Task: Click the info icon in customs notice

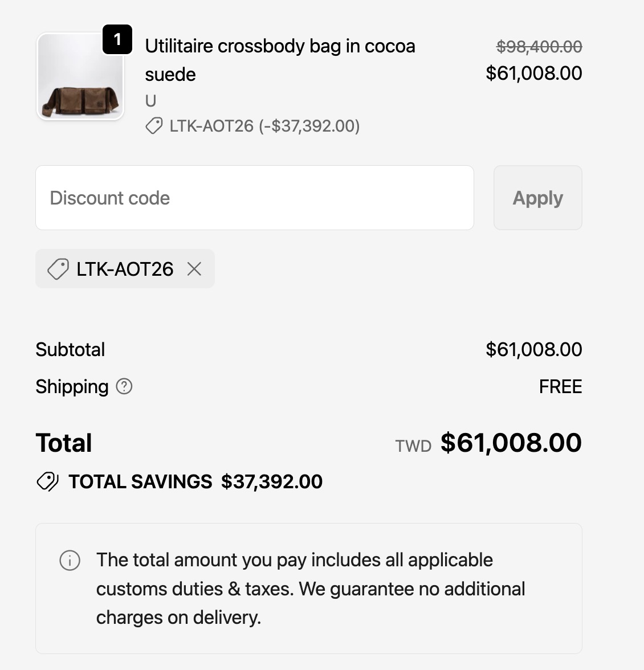Action: coord(70,560)
